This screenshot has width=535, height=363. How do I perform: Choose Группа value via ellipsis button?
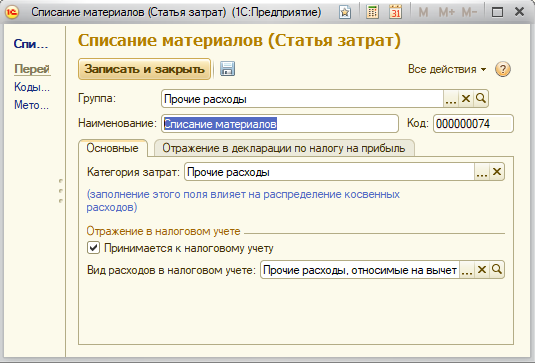pos(451,99)
